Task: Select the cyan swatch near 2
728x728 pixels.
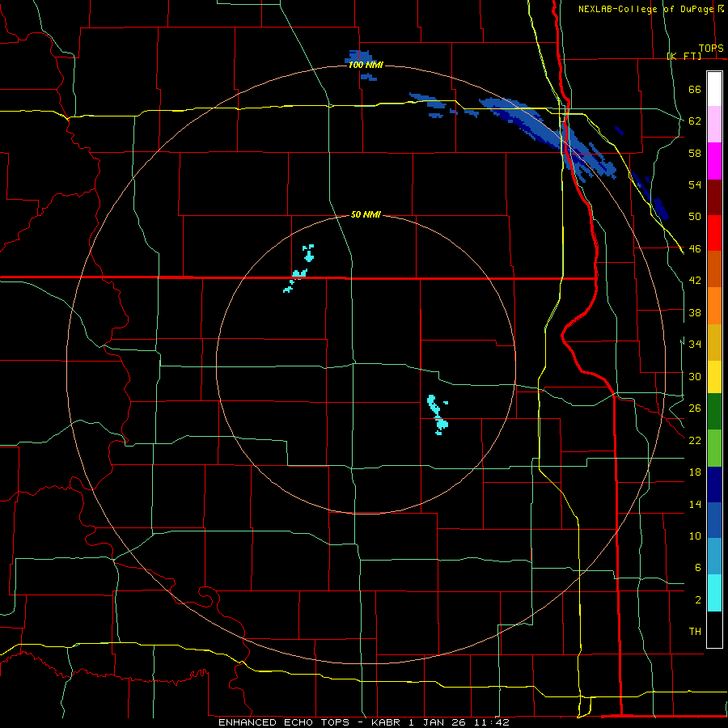Action: [x=714, y=593]
